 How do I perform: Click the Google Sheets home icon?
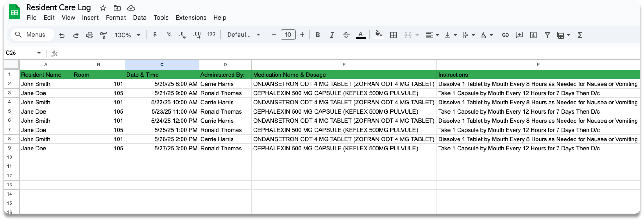(x=14, y=12)
